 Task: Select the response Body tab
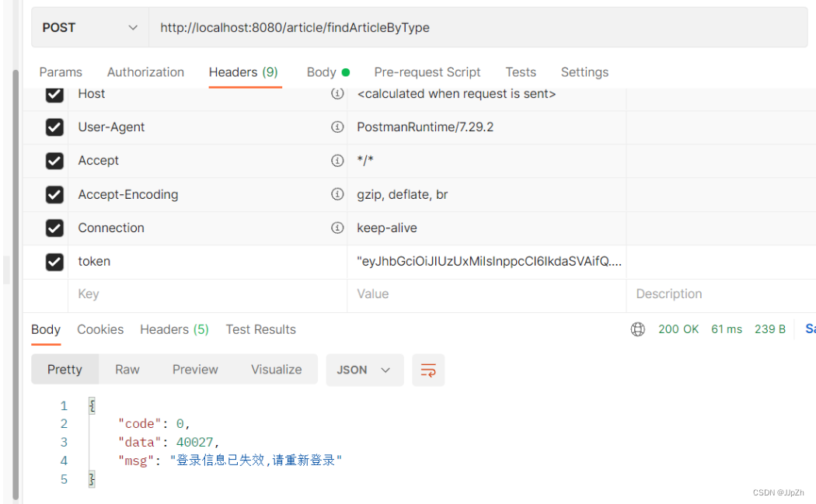(46, 330)
